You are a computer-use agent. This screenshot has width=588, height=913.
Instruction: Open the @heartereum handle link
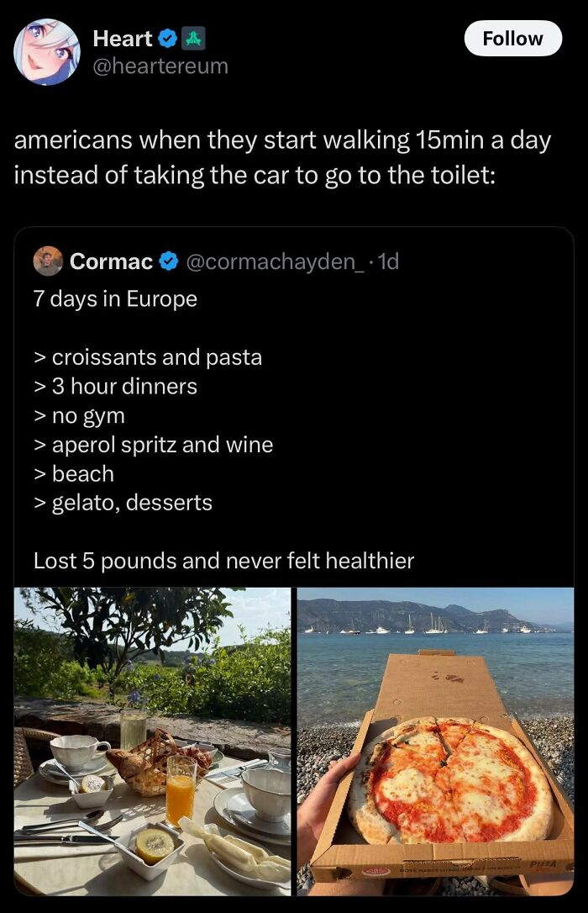point(160,66)
